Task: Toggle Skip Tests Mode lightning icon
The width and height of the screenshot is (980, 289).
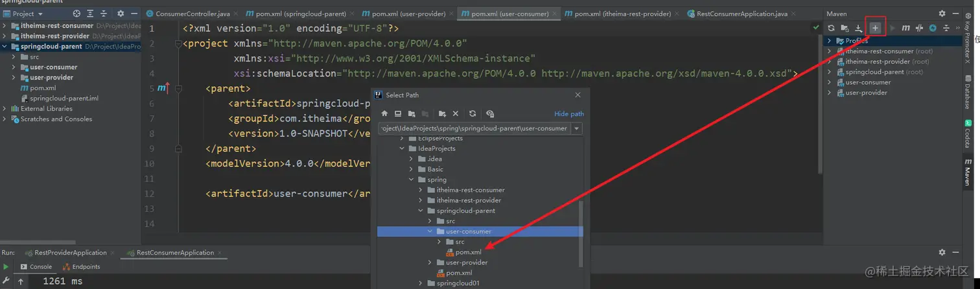Action: point(933,28)
